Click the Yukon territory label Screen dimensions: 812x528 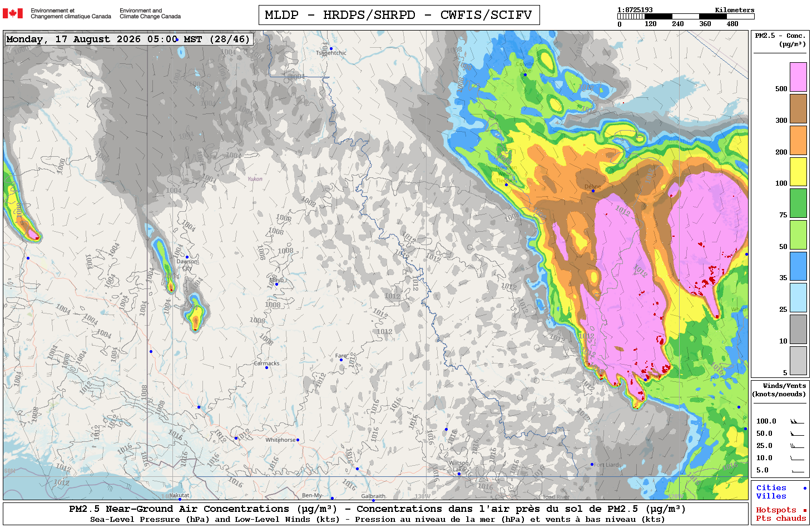(255, 179)
